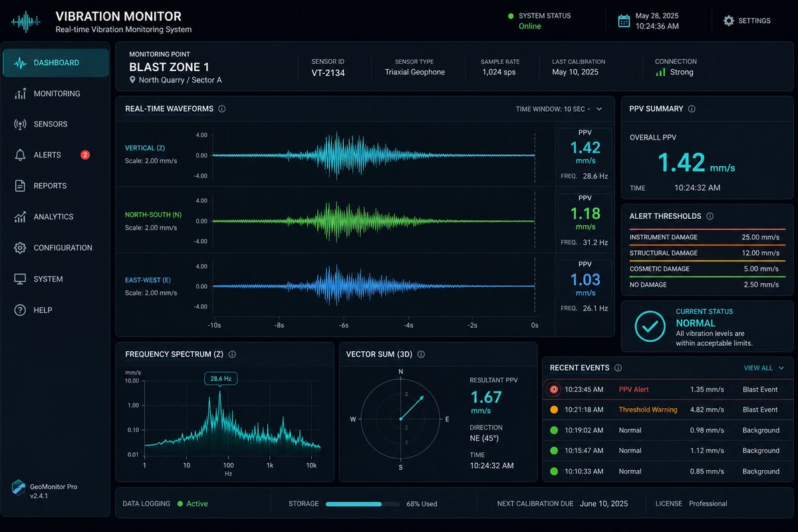
Task: Click the calendar icon beside the date
Action: pos(624,21)
